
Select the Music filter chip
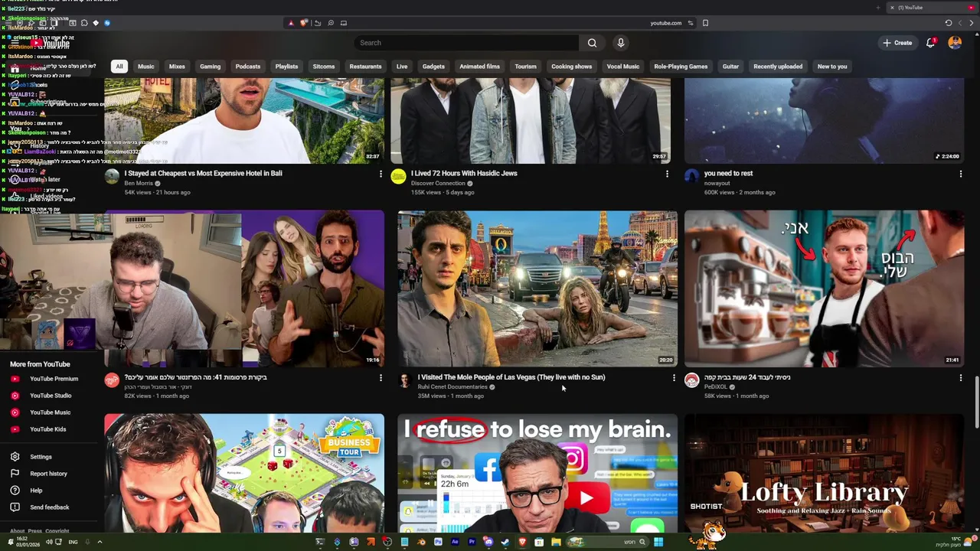(x=145, y=67)
